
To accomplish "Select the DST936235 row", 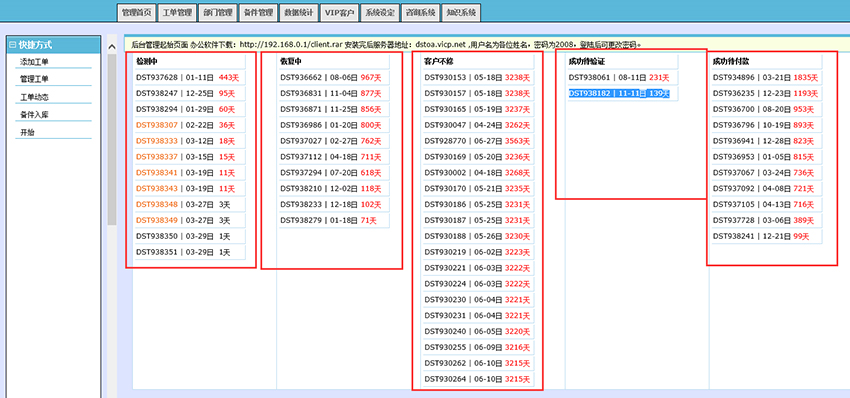I will 767,94.
